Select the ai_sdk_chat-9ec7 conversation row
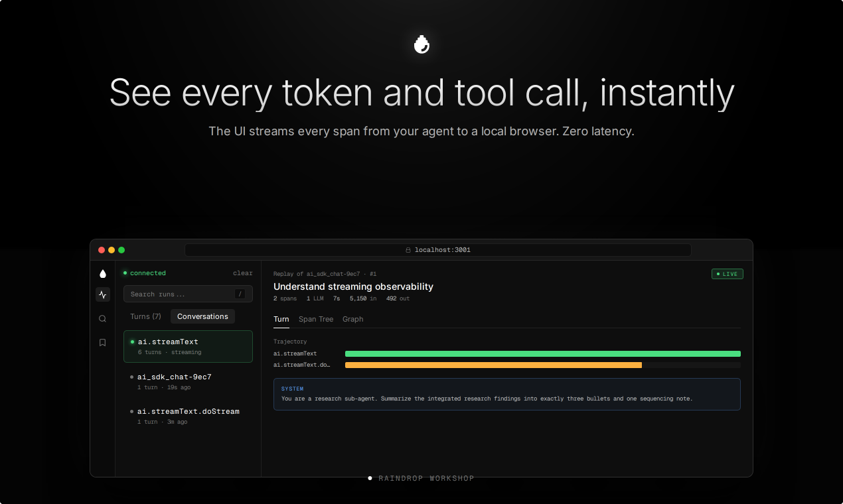This screenshot has height=504, width=843. pos(188,381)
